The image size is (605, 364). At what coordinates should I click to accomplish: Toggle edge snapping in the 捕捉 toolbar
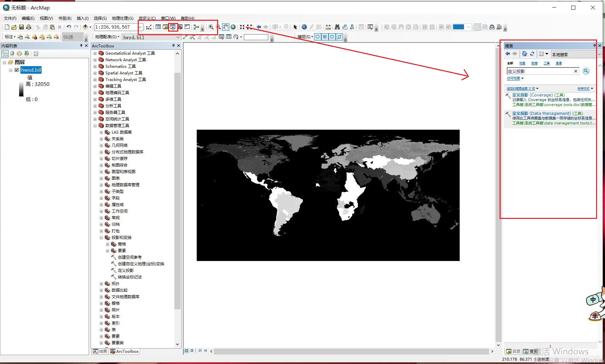pos(339,37)
